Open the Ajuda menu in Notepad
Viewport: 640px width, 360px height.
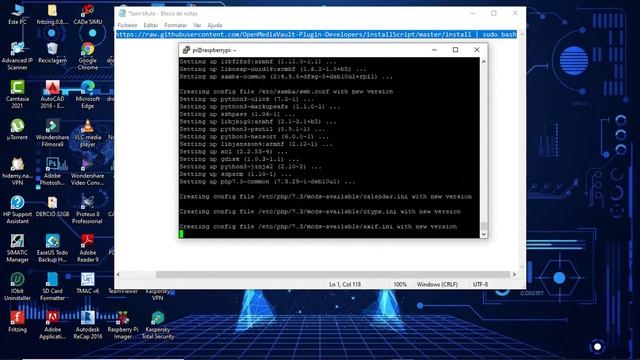coord(215,25)
